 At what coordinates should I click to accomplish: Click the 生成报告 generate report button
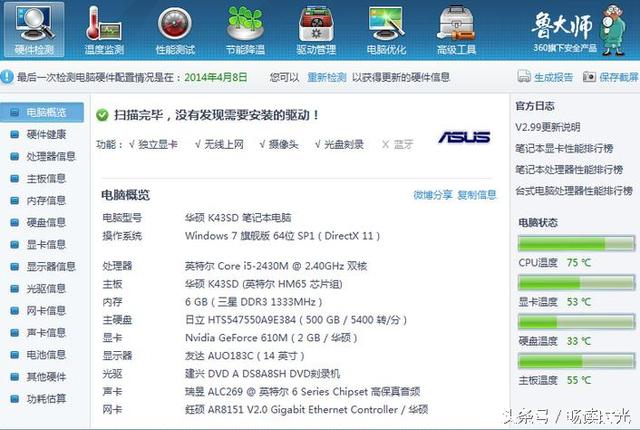coord(546,77)
